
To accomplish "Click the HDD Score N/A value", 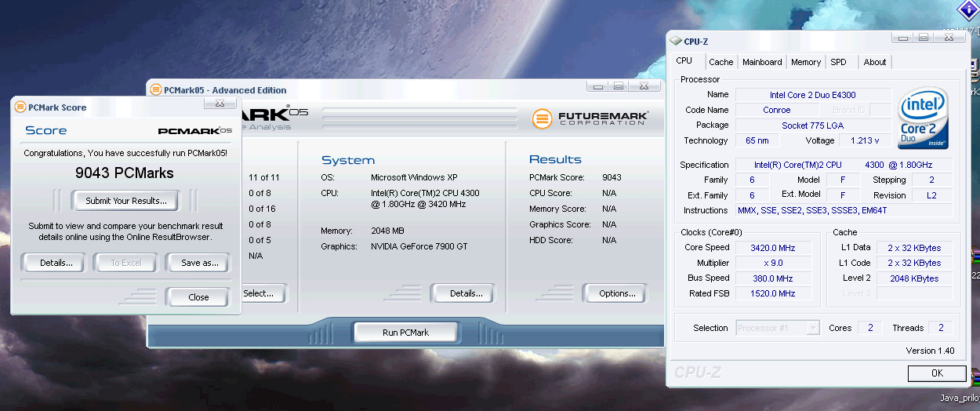I will [609, 240].
